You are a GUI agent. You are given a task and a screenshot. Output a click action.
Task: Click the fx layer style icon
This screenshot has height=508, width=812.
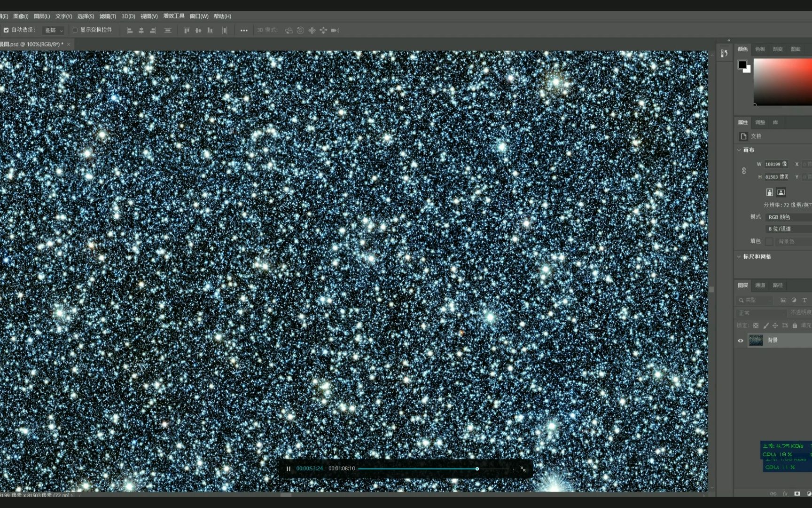pyautogui.click(x=785, y=493)
